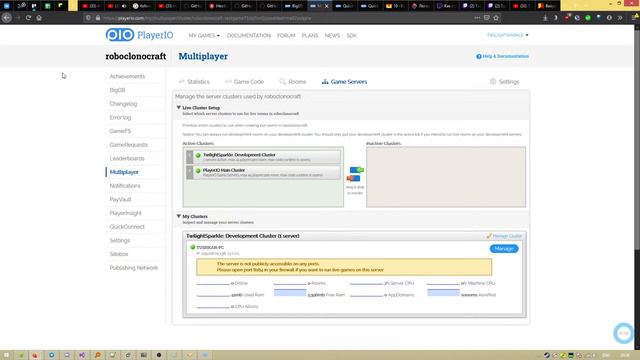Switch to the Game Code tab
The height and width of the screenshot is (360, 640).
[x=244, y=82]
